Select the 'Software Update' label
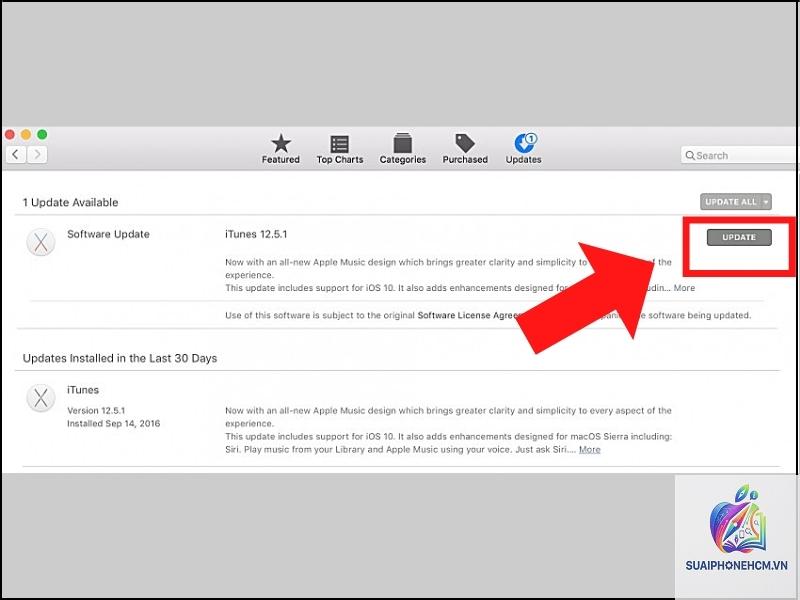 coord(108,234)
